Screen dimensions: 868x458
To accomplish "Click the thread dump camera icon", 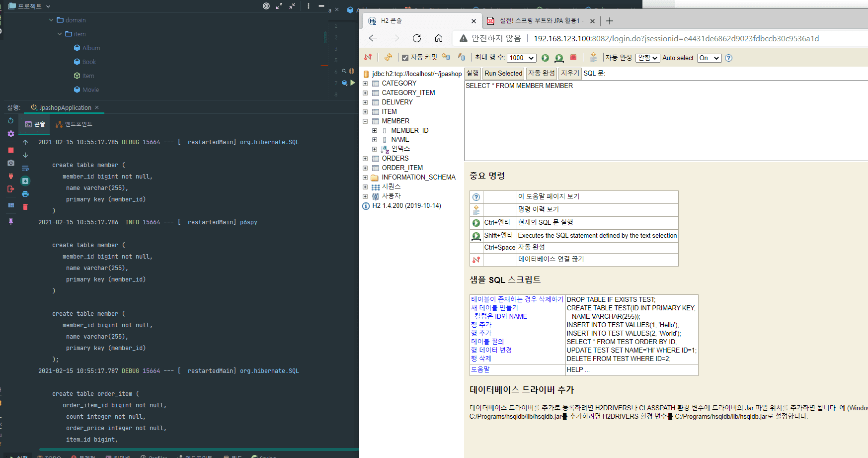I will pyautogui.click(x=11, y=163).
